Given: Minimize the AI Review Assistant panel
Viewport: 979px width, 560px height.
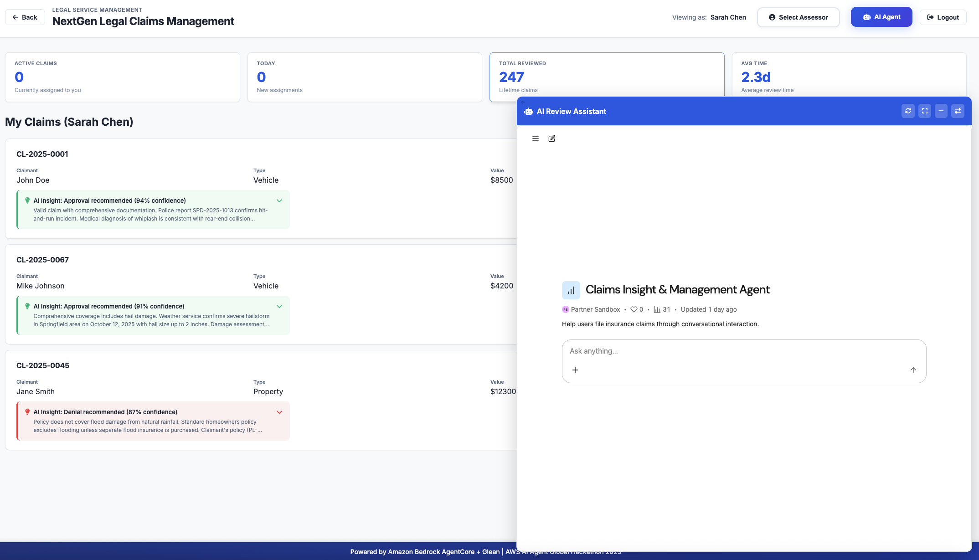Looking at the screenshot, I should pyautogui.click(x=941, y=111).
